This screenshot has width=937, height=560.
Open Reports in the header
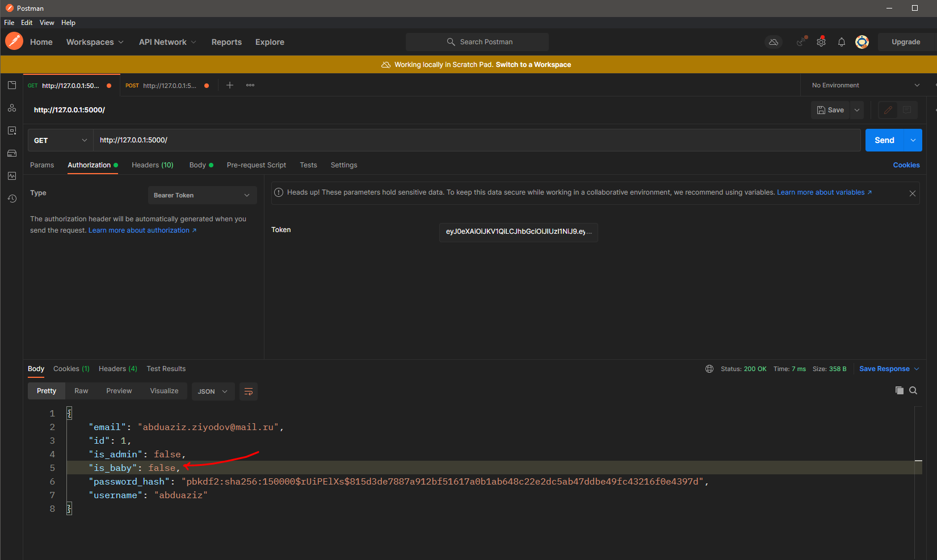coord(226,42)
